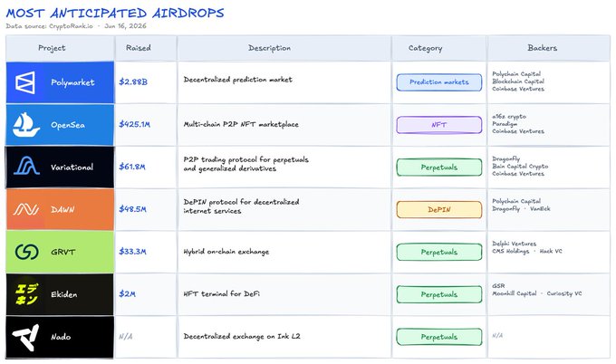
Task: Click 'HFT terminal for DeFi' description
Action: [222, 293]
